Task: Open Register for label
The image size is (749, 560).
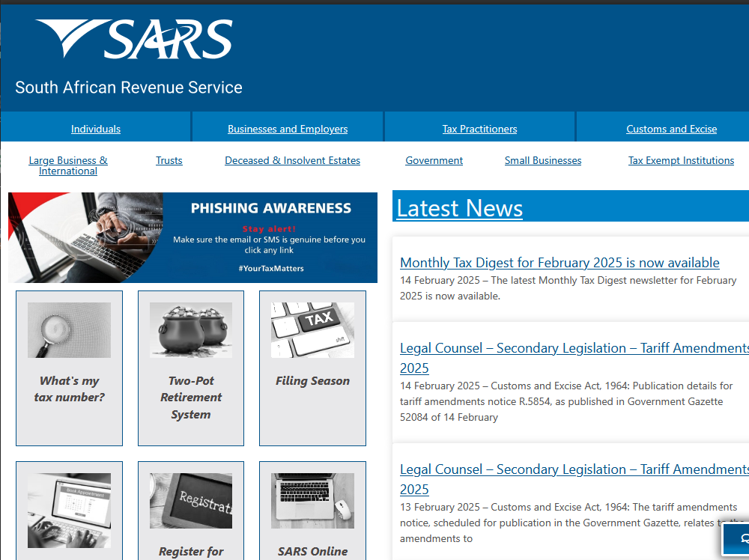Action: tap(191, 552)
